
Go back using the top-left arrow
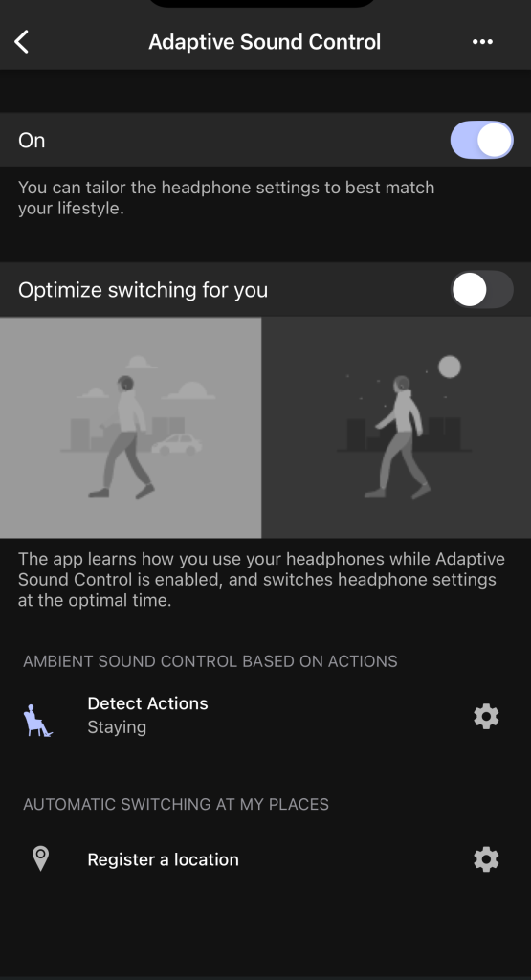(x=22, y=42)
